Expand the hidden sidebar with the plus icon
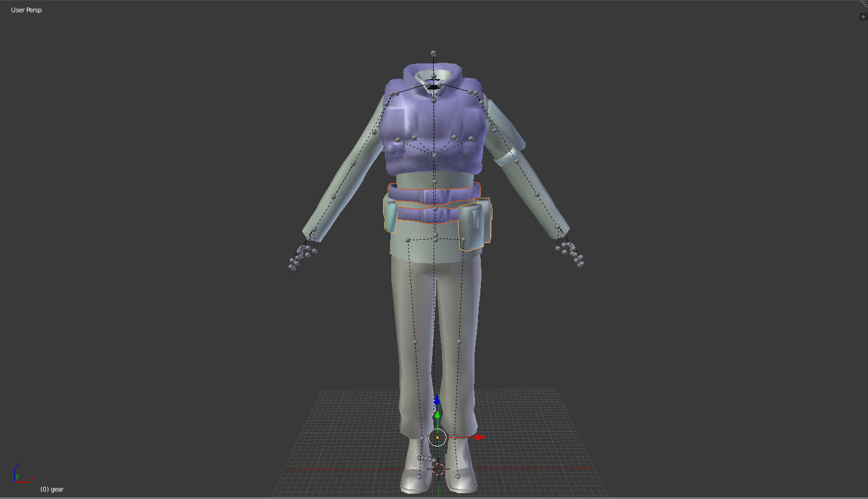This screenshot has width=868, height=499. pos(862,16)
